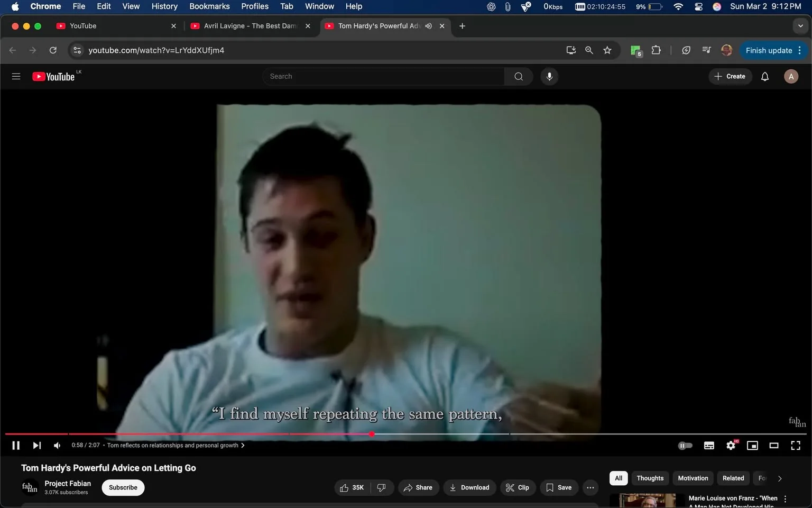Viewport: 812px width, 508px height.
Task: Open macOS Control Center
Action: [698, 6]
